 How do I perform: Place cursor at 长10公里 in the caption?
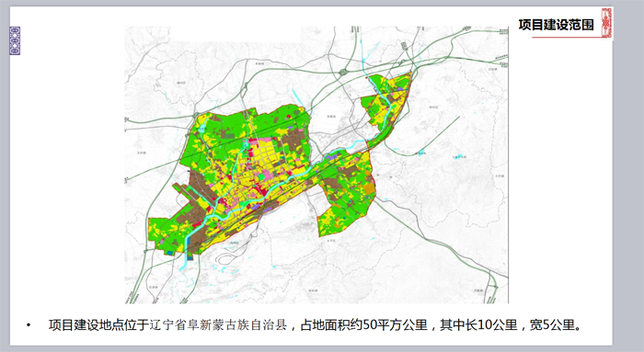(487, 325)
